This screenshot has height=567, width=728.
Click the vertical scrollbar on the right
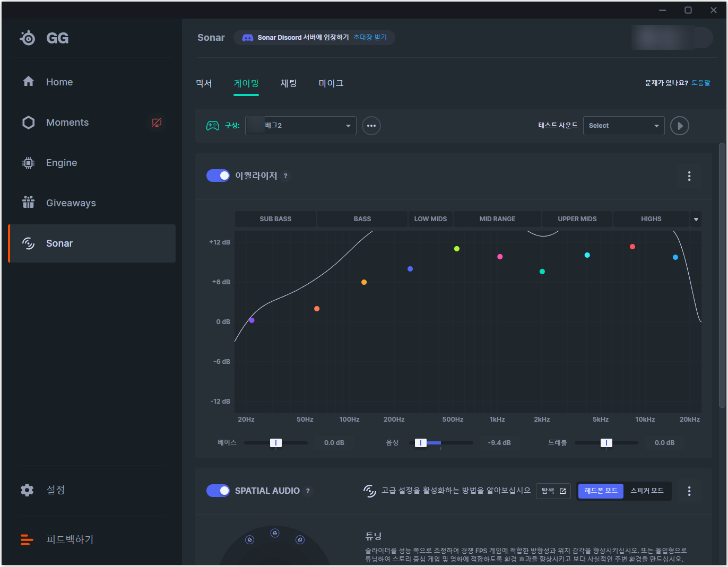click(722, 275)
